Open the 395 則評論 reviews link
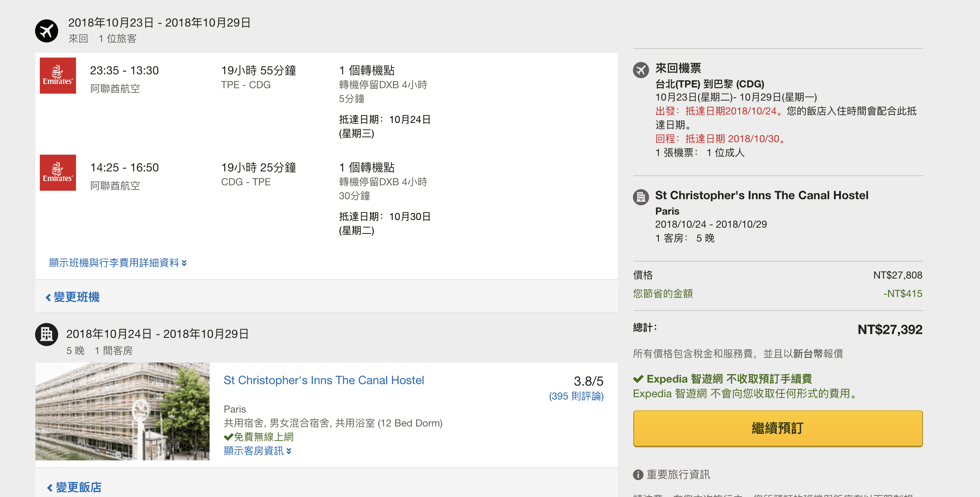Screen dimensions: 980x497 [576, 396]
